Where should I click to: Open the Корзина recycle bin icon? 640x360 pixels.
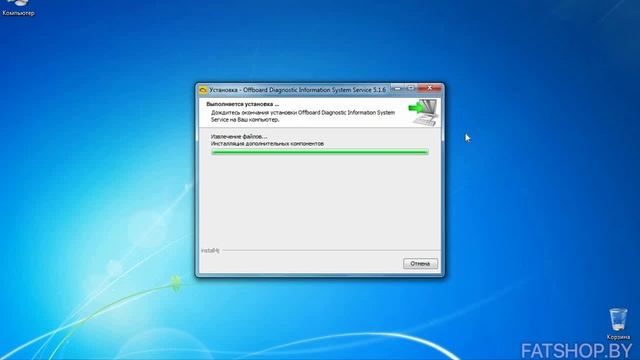(618, 324)
